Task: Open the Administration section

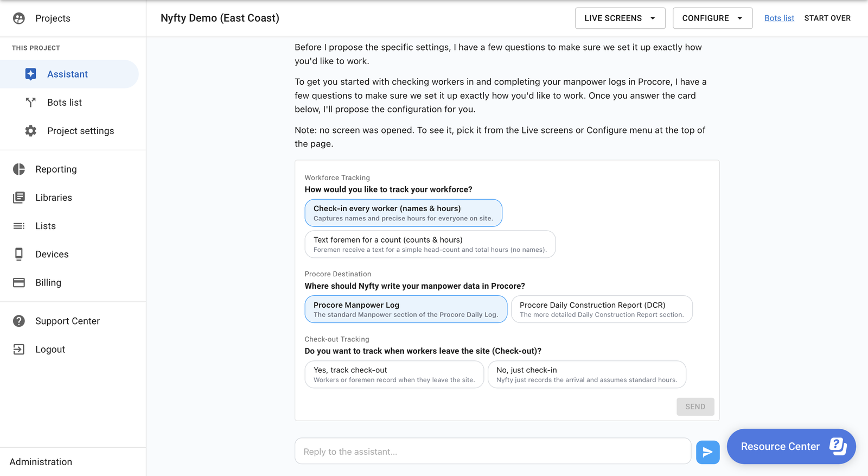Action: (x=41, y=462)
